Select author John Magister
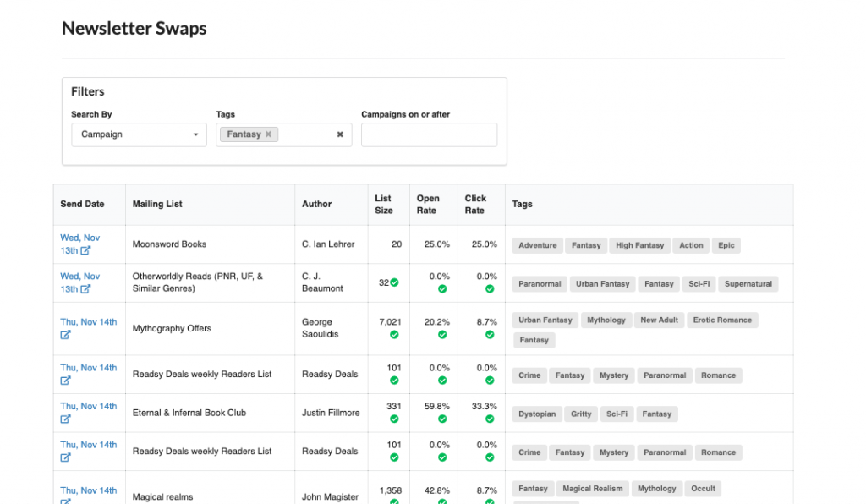The image size is (866, 504). pyautogui.click(x=331, y=497)
